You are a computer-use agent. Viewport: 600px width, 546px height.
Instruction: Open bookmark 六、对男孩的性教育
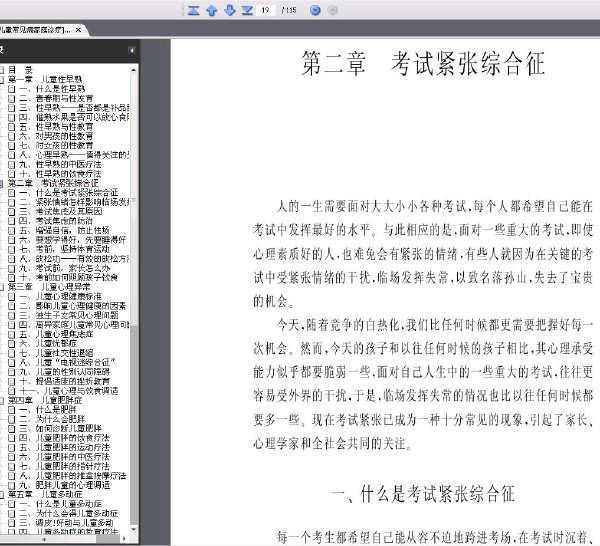click(x=56, y=136)
